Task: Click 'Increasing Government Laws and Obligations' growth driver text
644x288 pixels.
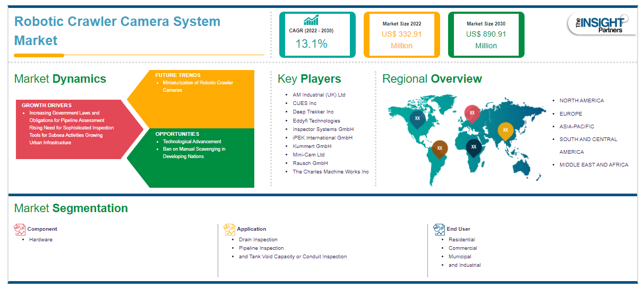Action: [67, 117]
